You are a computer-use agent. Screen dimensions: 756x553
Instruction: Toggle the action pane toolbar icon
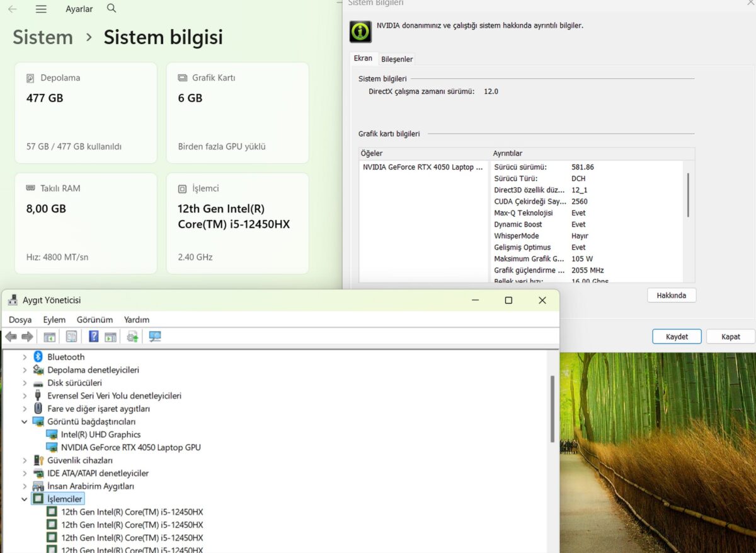(110, 337)
